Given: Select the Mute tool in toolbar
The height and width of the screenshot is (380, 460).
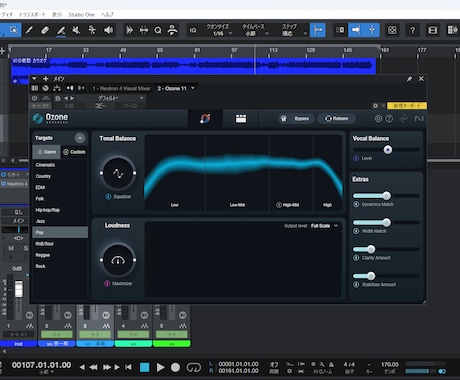Looking at the screenshot, I should click(76, 30).
